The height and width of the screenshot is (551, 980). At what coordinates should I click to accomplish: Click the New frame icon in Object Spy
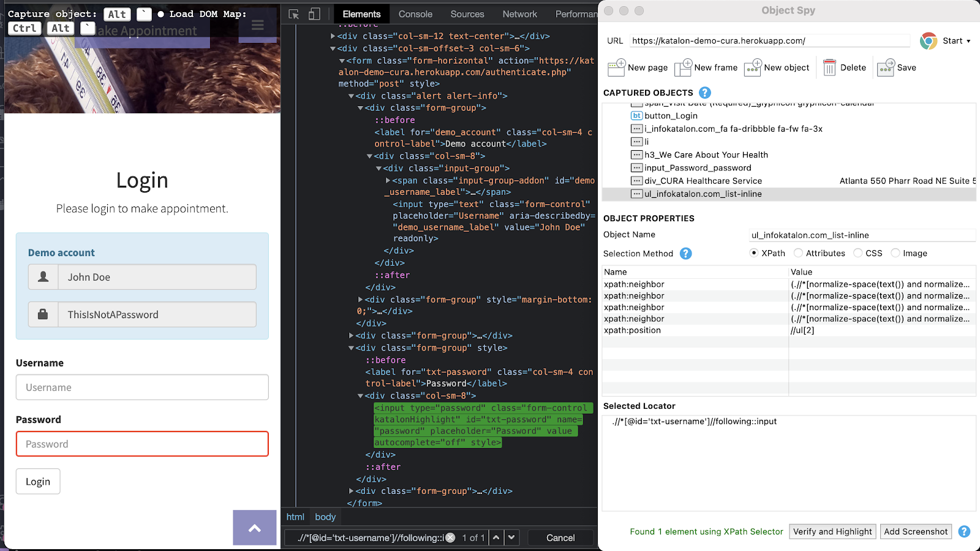tap(683, 67)
